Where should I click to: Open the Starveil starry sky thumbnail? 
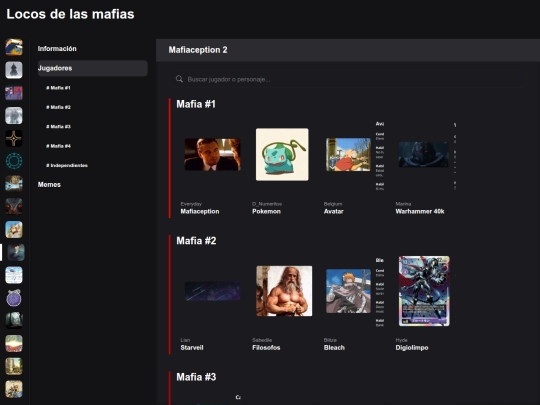[x=212, y=291]
